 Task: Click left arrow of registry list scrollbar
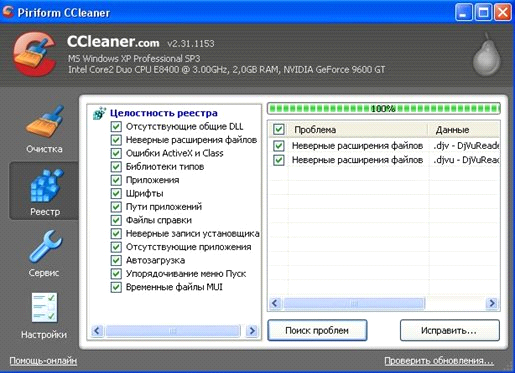pyautogui.click(x=97, y=331)
